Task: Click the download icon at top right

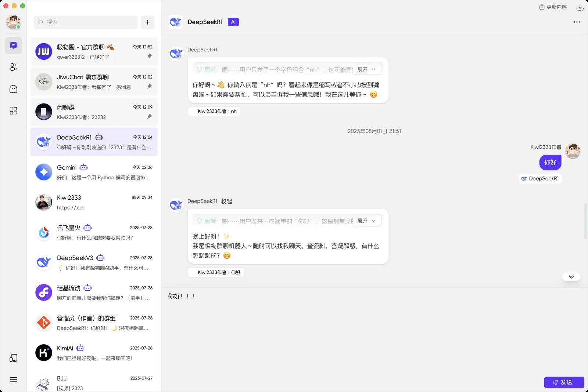Action: [580, 7]
